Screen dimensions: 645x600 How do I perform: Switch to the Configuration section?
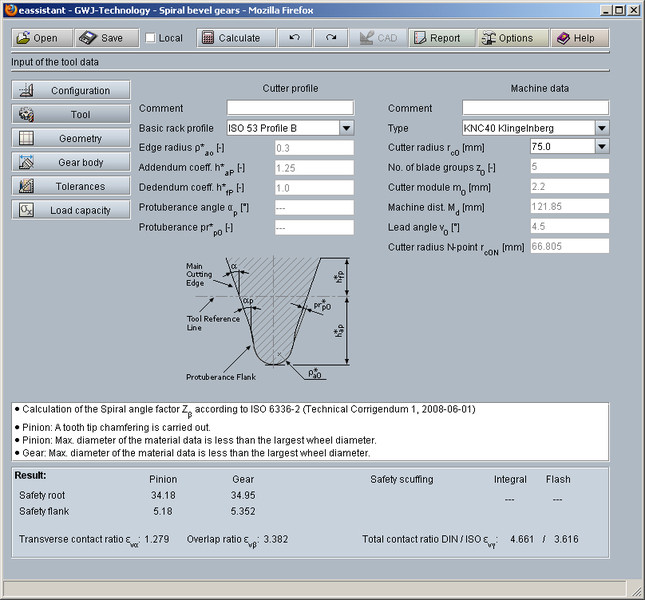pos(72,91)
